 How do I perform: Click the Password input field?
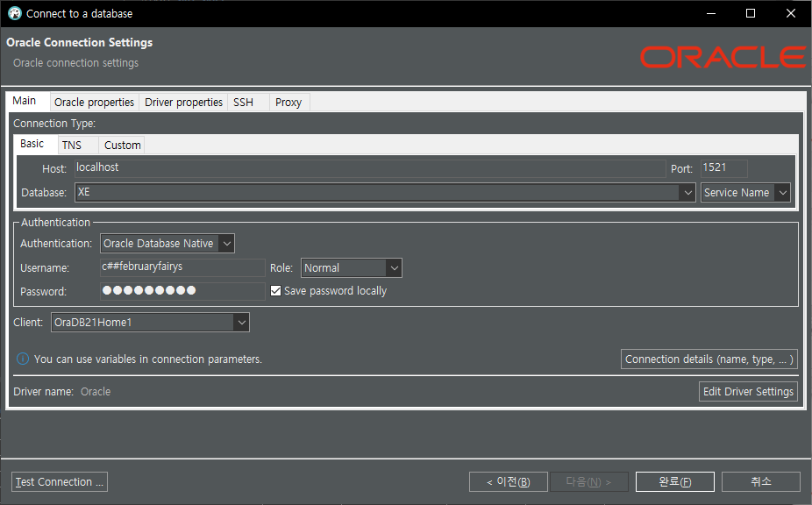tap(182, 291)
